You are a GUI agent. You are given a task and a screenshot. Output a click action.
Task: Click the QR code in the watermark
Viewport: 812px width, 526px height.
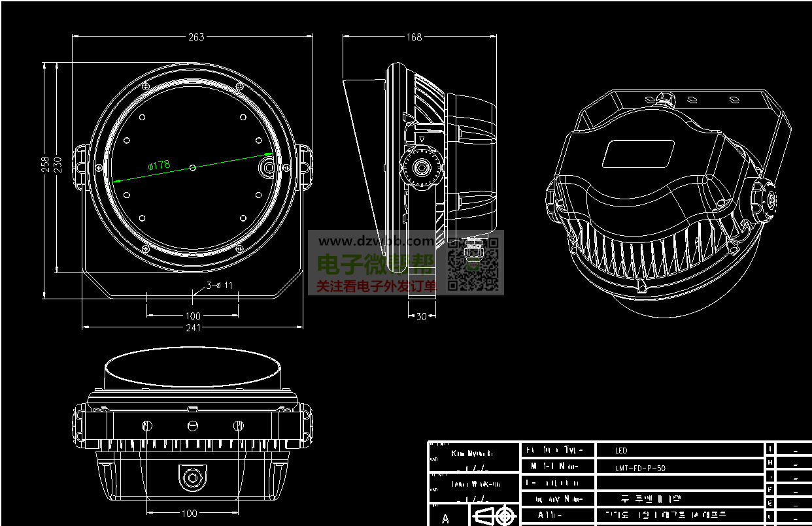point(473,265)
